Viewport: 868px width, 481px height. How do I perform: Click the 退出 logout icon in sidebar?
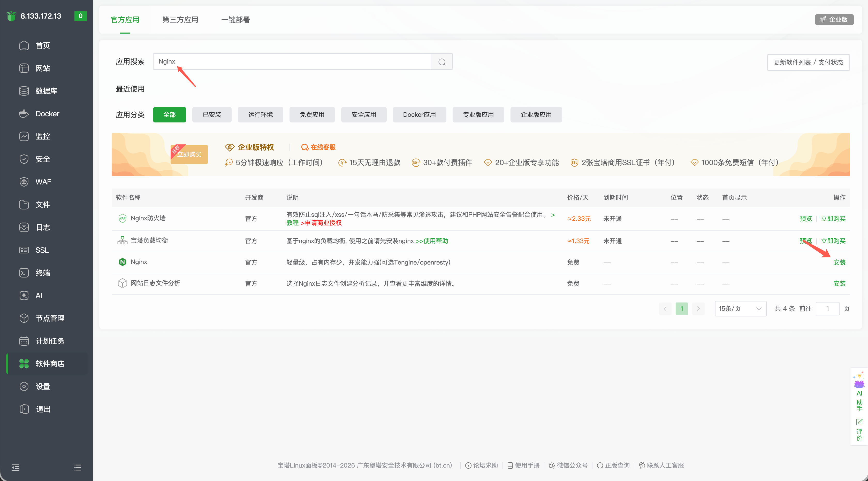coord(24,409)
